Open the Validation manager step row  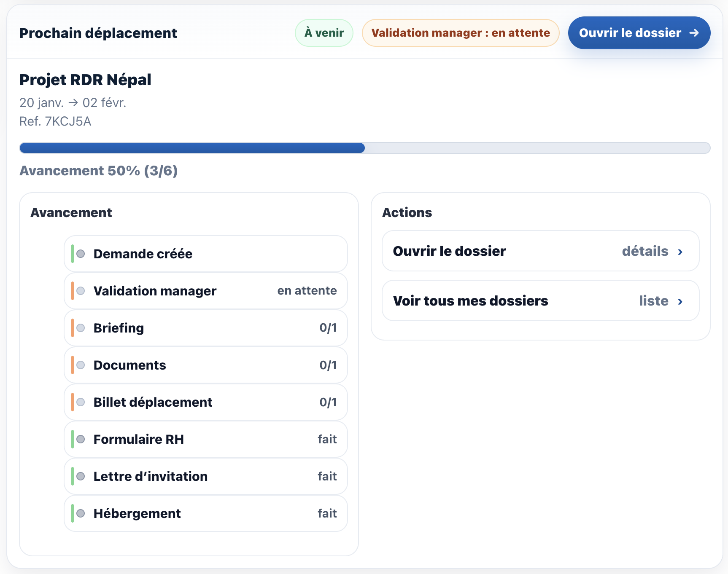(x=205, y=291)
